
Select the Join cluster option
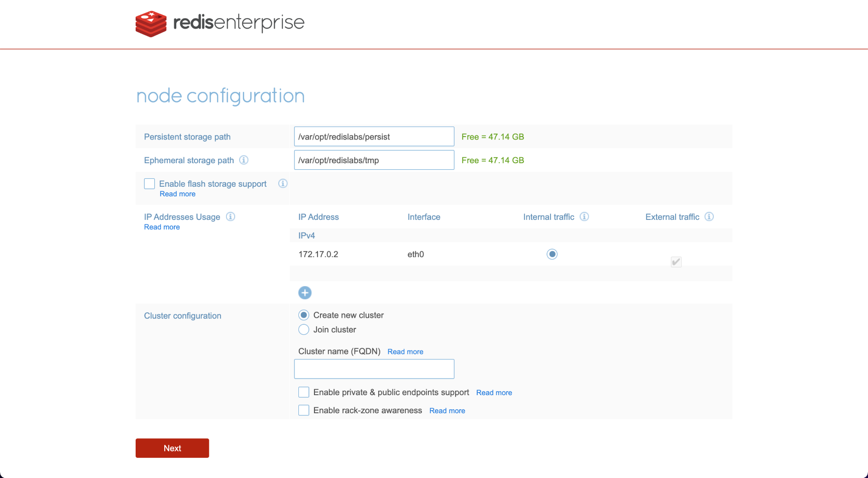(304, 330)
